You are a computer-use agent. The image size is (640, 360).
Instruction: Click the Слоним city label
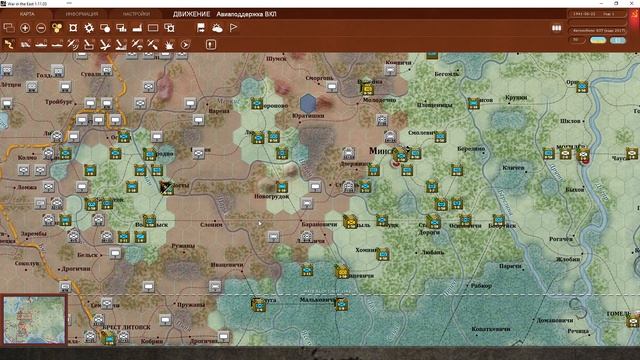(211, 224)
